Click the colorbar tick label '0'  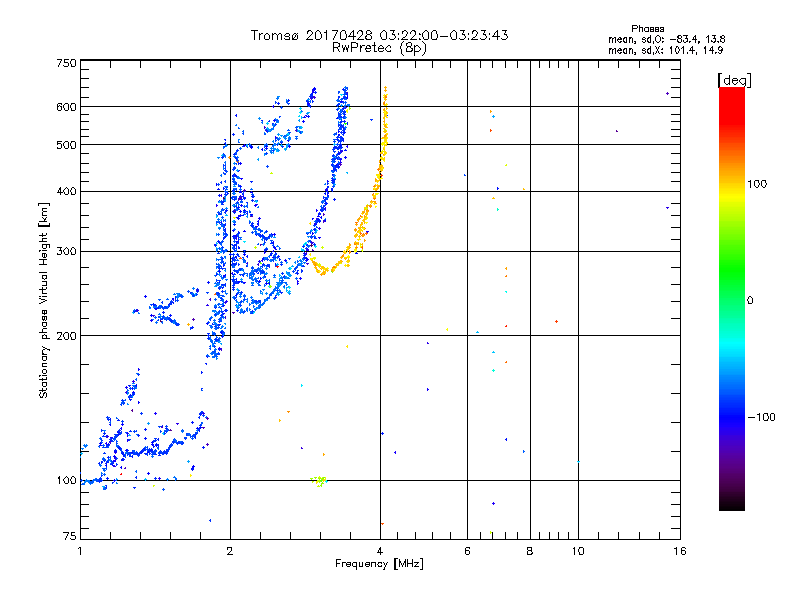[750, 301]
